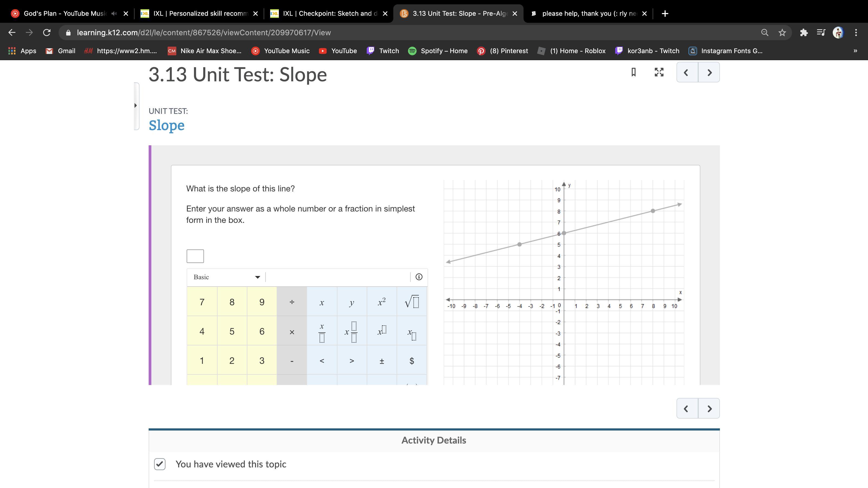Show more bookmarks with the double chevron
Screen dimensions: 868x488
click(x=855, y=51)
